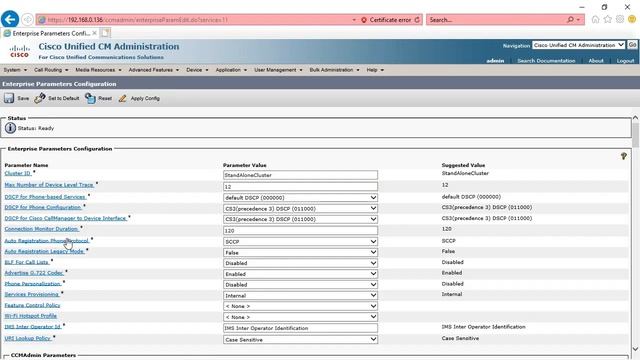Image resolution: width=640 pixels, height=360 pixels.
Task: Expand Wi-Fi Hotspot Profile dropdown
Action: [x=300, y=317]
